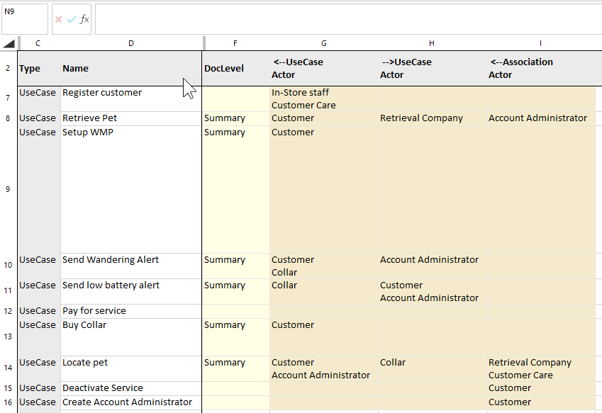This screenshot has width=602, height=413.
Task: Click Summary DocLevel of Retrieve Pet
Action: click(236, 119)
